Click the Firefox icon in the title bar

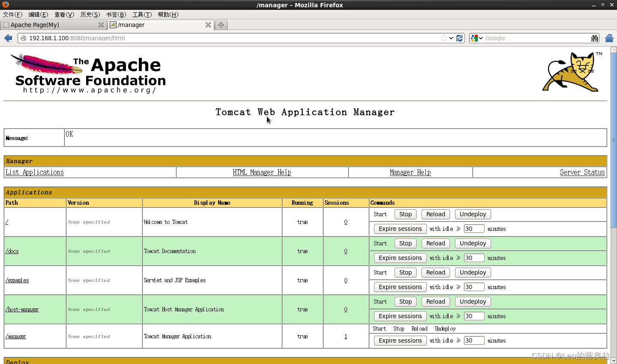click(x=6, y=5)
